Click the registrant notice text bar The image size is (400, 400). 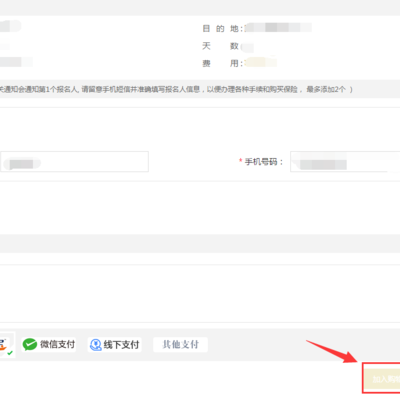tap(200, 89)
